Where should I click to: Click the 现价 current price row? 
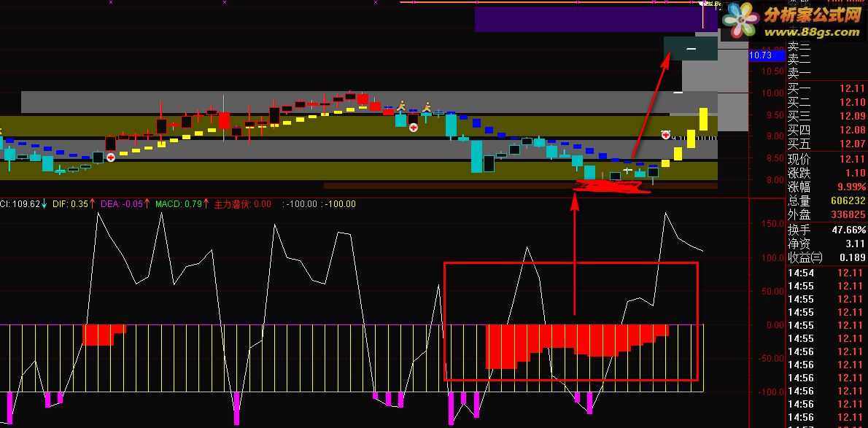[827, 159]
